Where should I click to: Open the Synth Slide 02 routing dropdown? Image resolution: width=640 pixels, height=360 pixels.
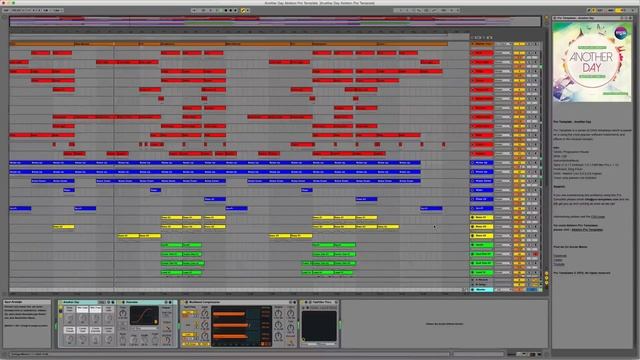pos(504,263)
